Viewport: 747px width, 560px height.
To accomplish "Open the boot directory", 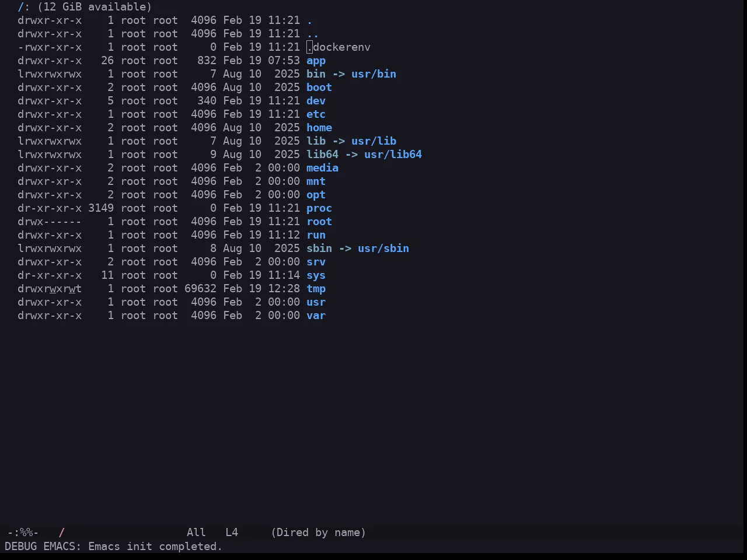I will [319, 87].
